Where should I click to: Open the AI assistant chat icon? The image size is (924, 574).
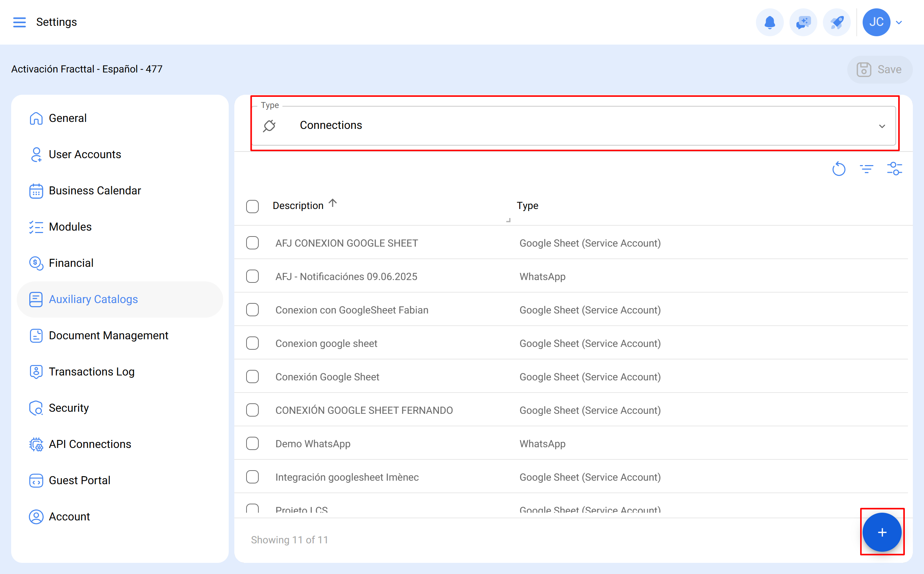[803, 22]
